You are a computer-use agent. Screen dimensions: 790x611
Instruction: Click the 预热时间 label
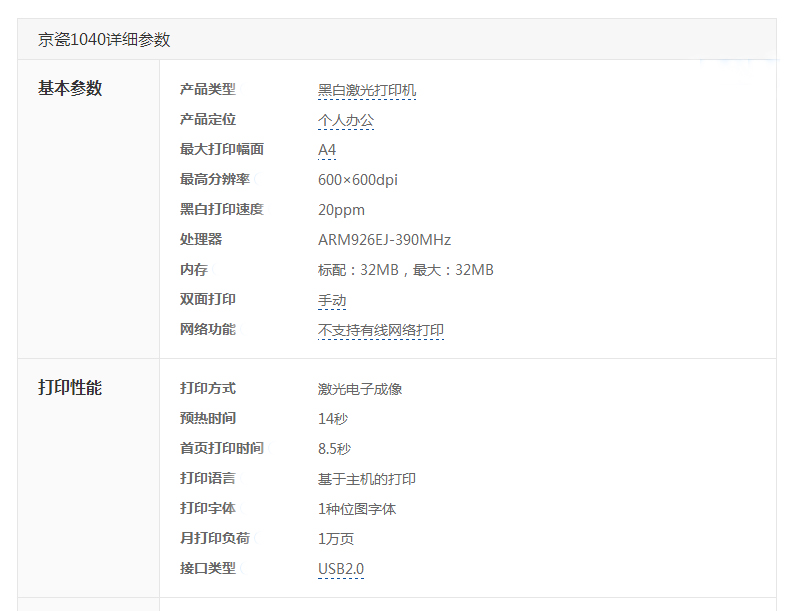(x=208, y=418)
